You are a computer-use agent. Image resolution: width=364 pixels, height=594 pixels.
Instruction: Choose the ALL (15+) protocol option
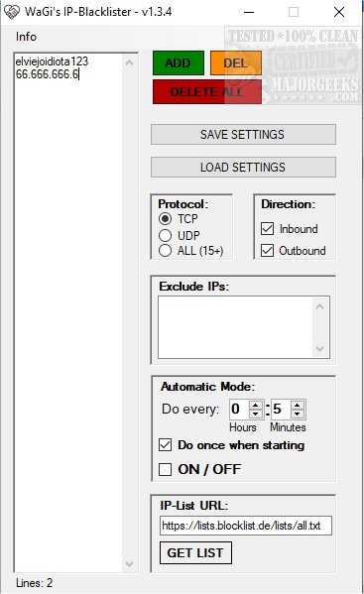click(x=166, y=251)
